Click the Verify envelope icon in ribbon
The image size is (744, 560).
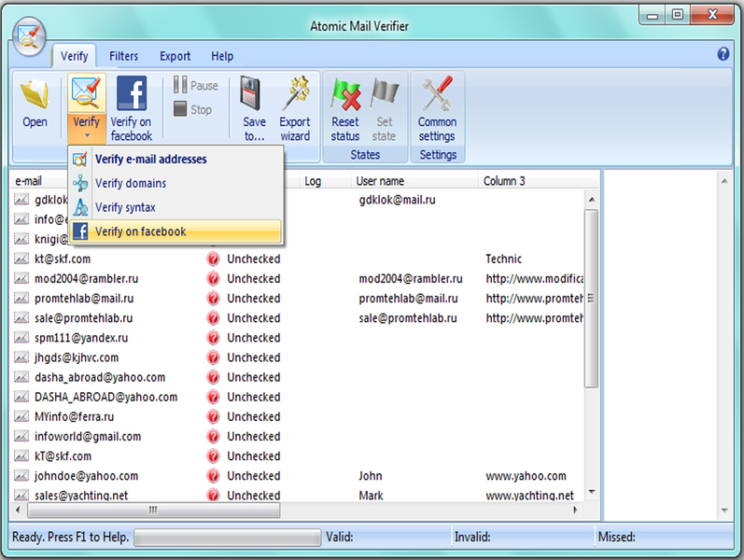[x=86, y=92]
